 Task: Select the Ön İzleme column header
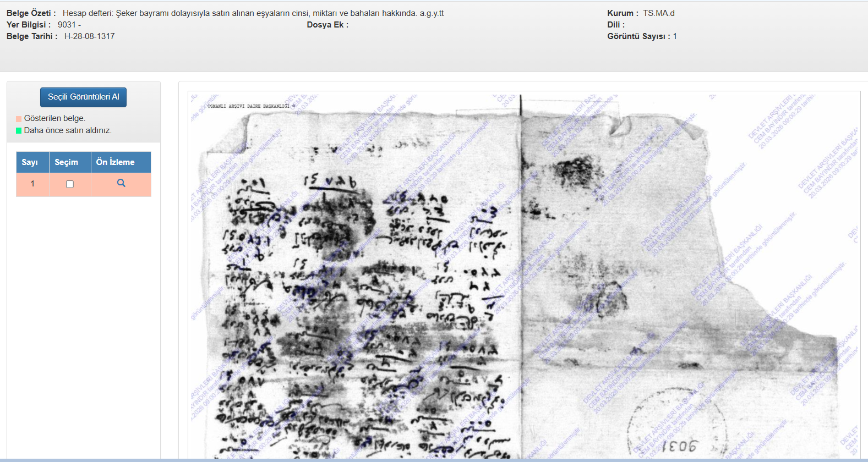coord(115,162)
